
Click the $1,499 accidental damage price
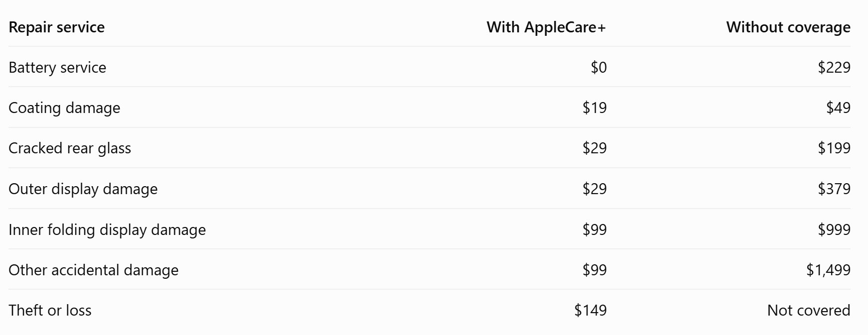point(828,270)
